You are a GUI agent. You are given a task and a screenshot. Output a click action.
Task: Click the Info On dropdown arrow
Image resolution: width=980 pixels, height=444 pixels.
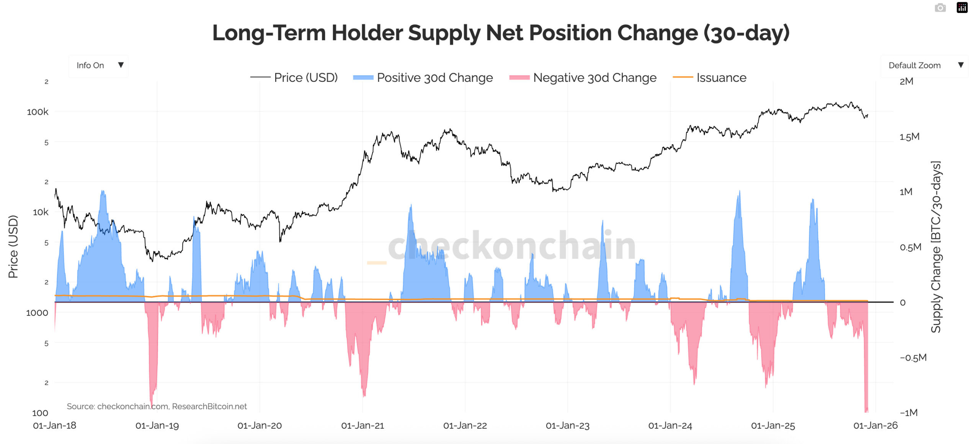point(121,65)
